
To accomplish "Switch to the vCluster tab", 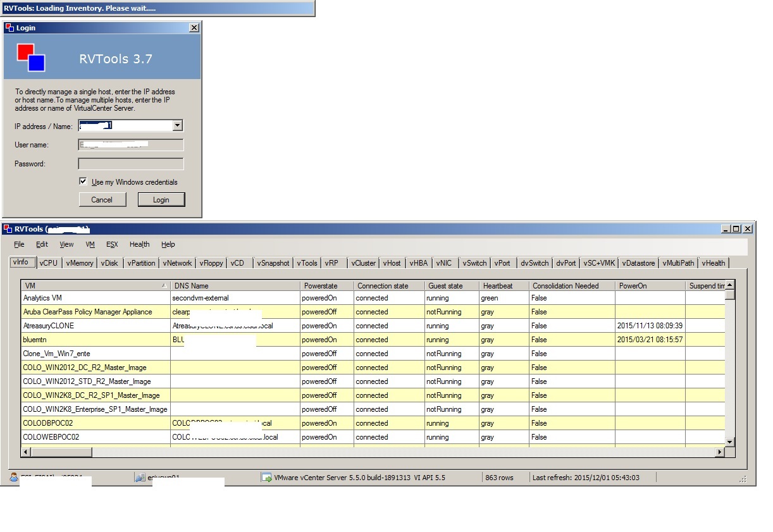I will click(364, 263).
